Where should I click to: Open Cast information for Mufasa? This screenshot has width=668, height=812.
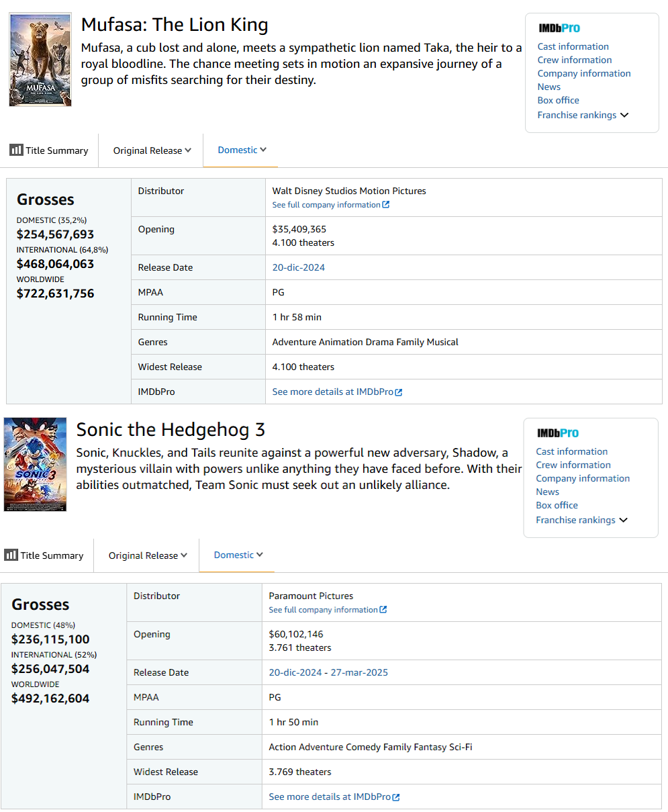[x=573, y=46]
